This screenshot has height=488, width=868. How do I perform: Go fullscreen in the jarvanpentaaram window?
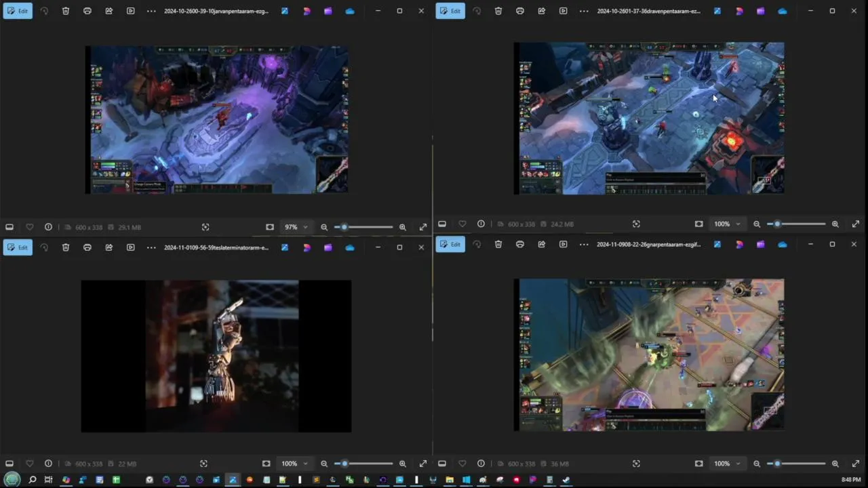coord(423,227)
